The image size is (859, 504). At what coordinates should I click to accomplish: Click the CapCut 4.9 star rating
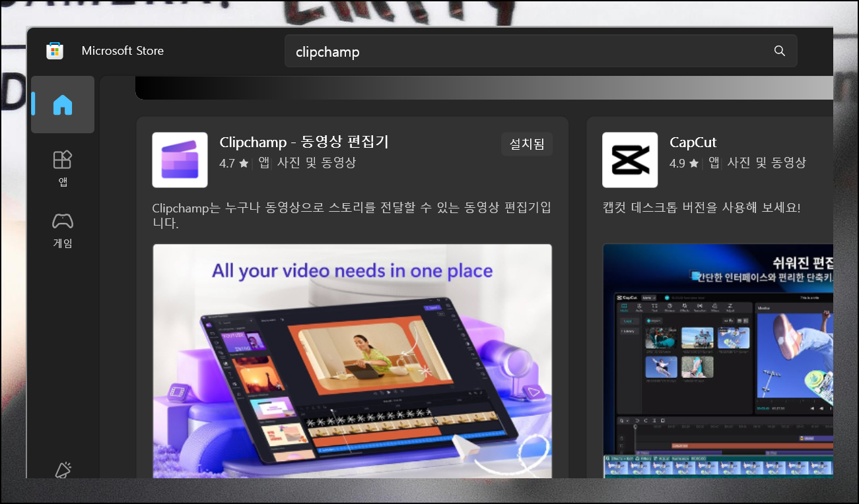click(x=684, y=163)
